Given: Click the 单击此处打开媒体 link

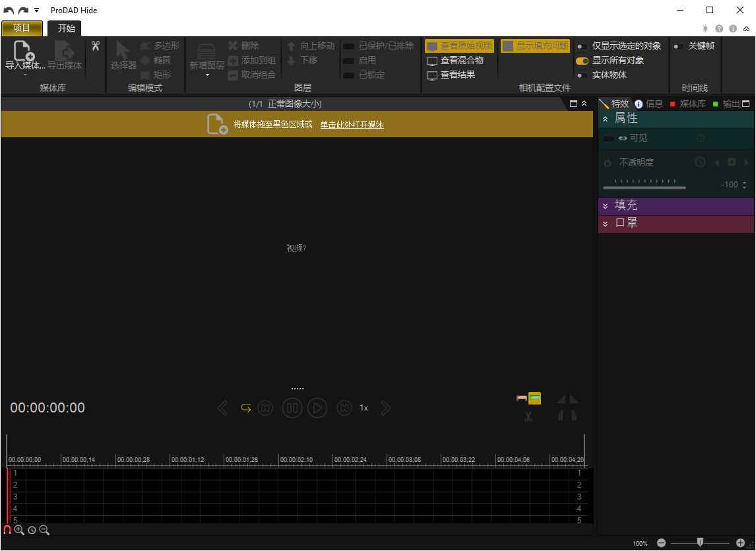Looking at the screenshot, I should [x=352, y=124].
